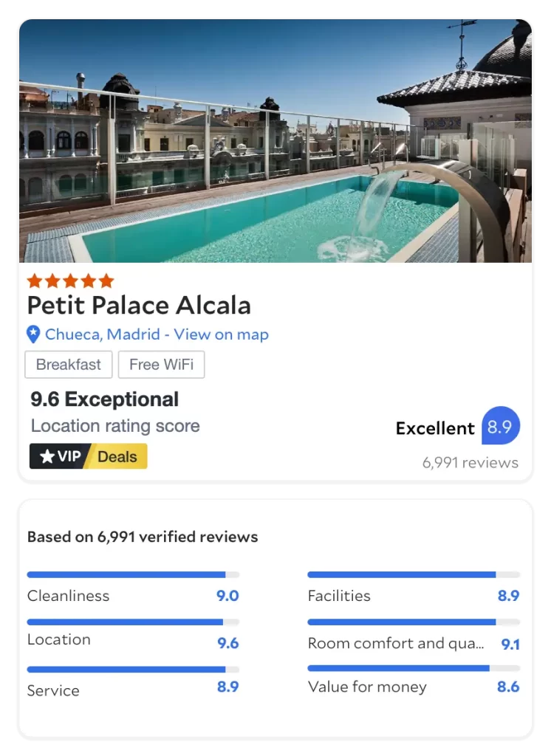
Task: Click the blue 8.9 score bubble
Action: click(x=501, y=426)
